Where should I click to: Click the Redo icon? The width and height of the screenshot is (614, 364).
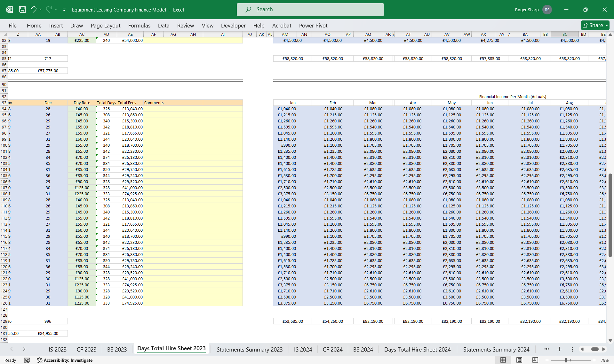click(x=49, y=10)
